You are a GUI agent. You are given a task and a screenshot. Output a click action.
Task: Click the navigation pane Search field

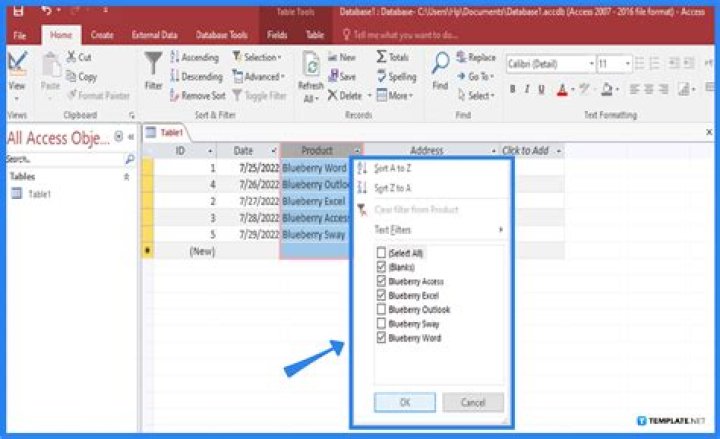64,159
